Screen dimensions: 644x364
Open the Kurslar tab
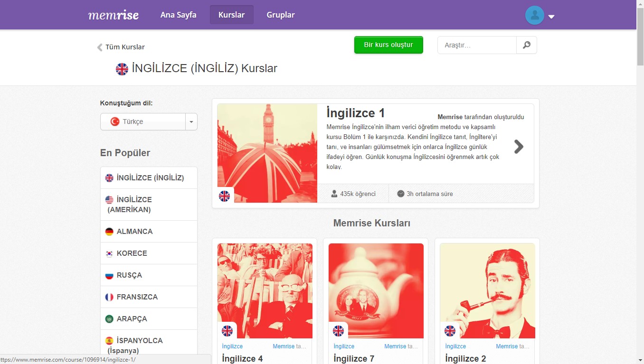pos(232,15)
